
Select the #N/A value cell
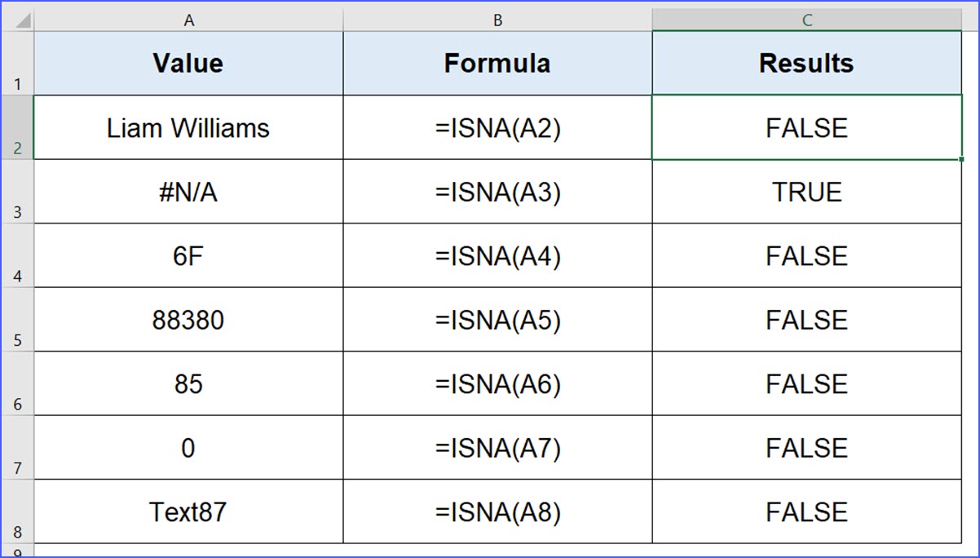[x=188, y=192]
